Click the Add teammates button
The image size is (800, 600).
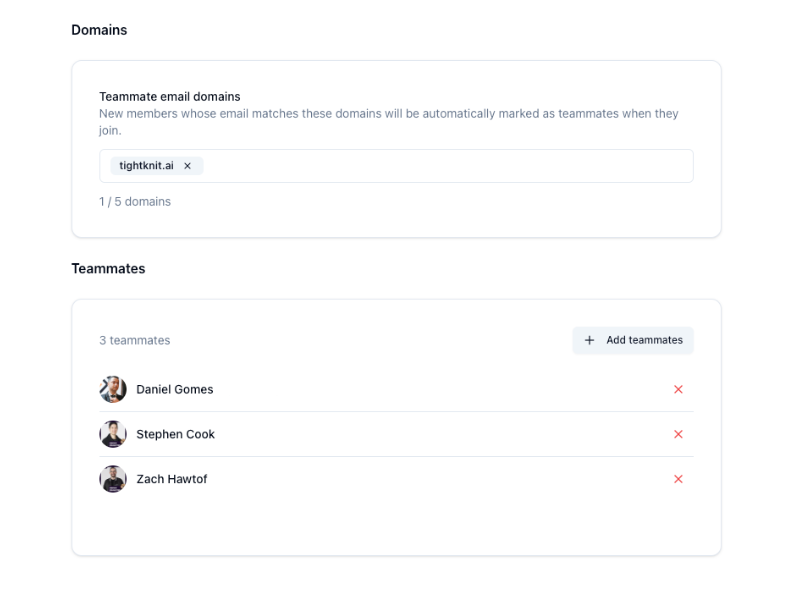632,340
